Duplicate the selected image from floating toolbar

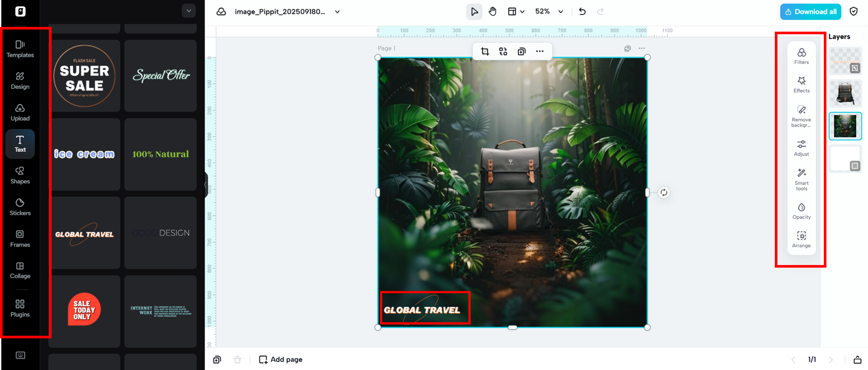[521, 52]
